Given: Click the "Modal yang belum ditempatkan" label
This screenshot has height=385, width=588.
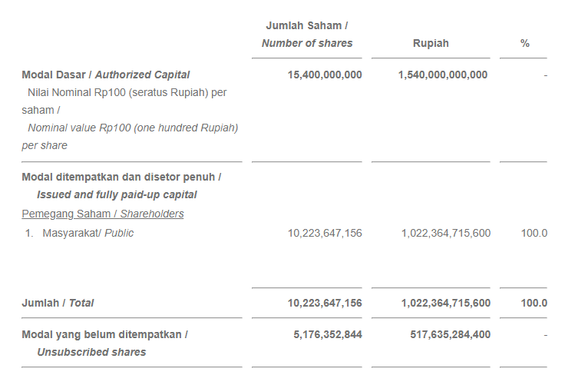Looking at the screenshot, I should click(104, 334).
